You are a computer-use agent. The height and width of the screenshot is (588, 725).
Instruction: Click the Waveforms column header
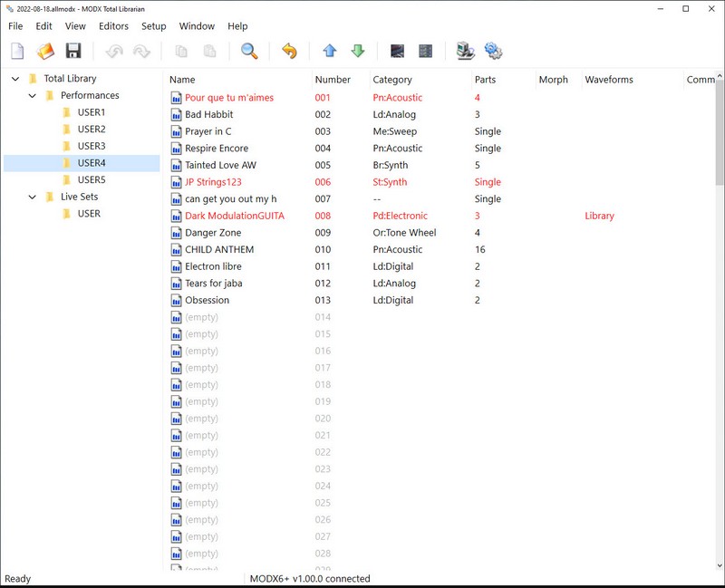(608, 80)
